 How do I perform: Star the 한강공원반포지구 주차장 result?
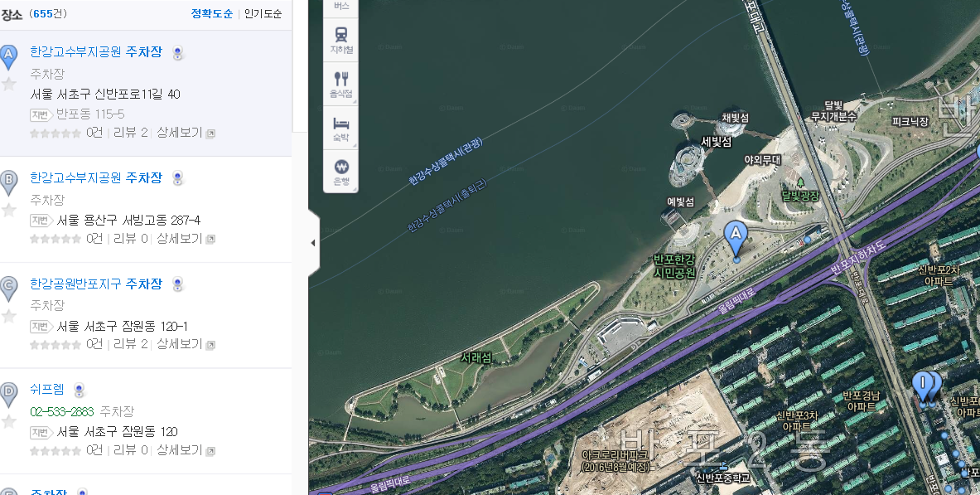tap(9, 316)
